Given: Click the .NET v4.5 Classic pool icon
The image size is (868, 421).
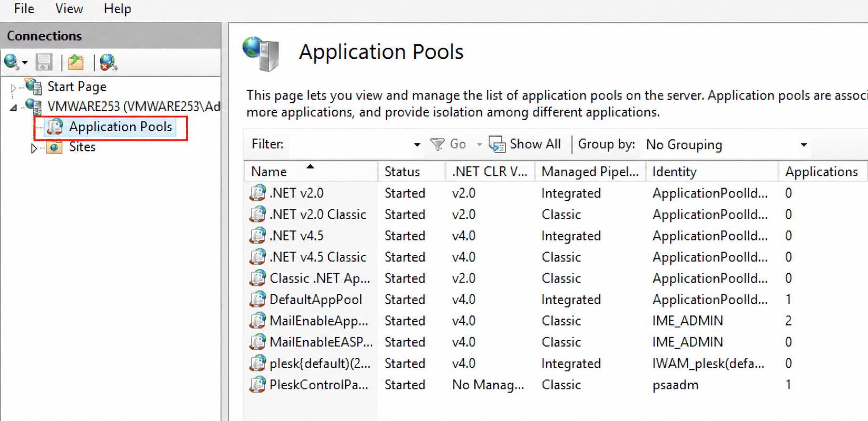Looking at the screenshot, I should click(x=258, y=257).
